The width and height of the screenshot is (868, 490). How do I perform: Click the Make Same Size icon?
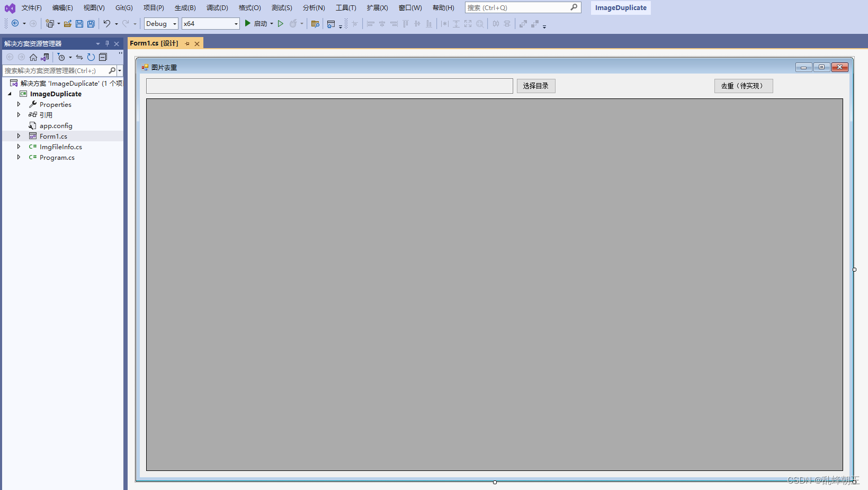point(468,23)
